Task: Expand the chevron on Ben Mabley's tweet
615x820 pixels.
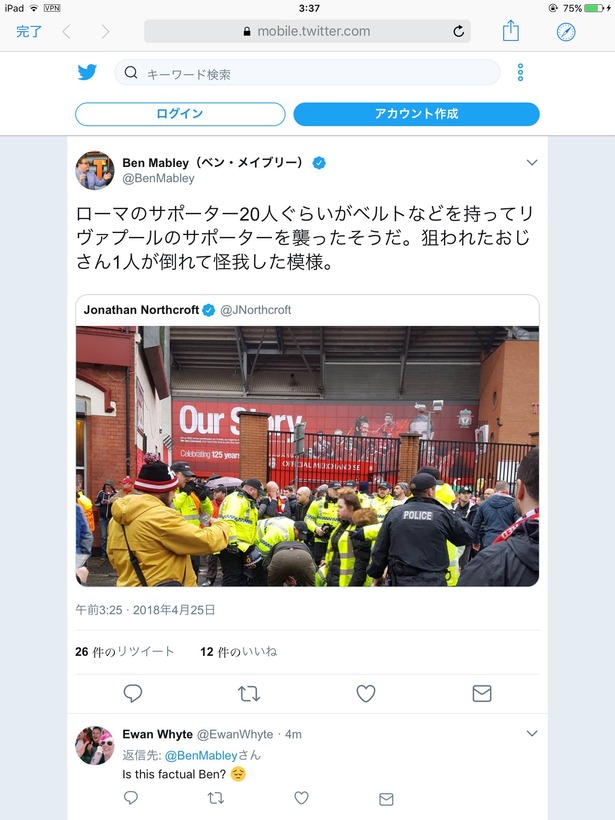Action: tap(532, 162)
